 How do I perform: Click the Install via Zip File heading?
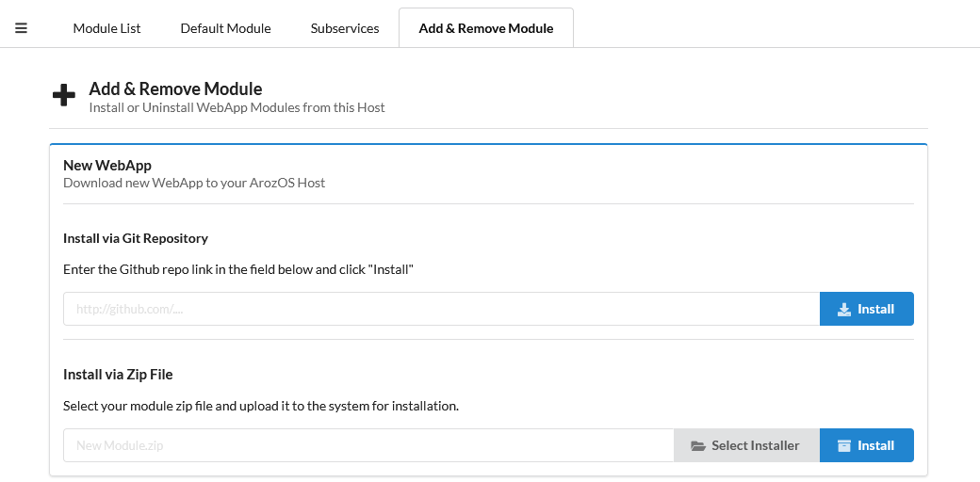coord(118,375)
